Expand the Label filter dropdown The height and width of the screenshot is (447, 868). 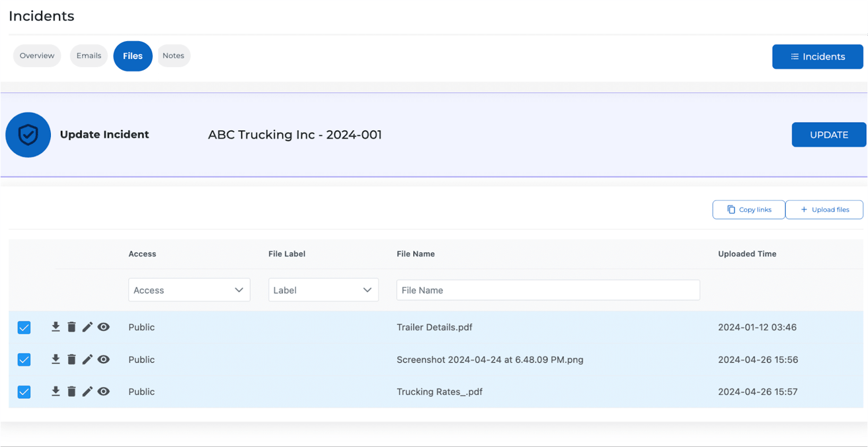323,290
